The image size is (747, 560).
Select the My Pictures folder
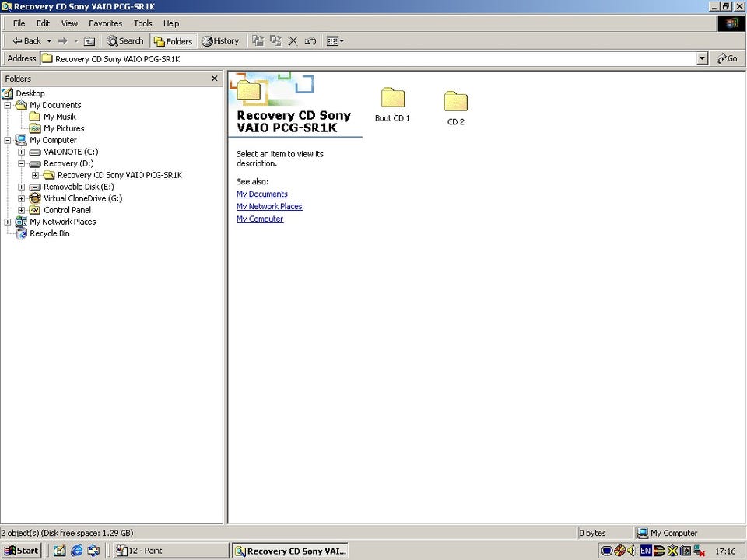click(64, 128)
